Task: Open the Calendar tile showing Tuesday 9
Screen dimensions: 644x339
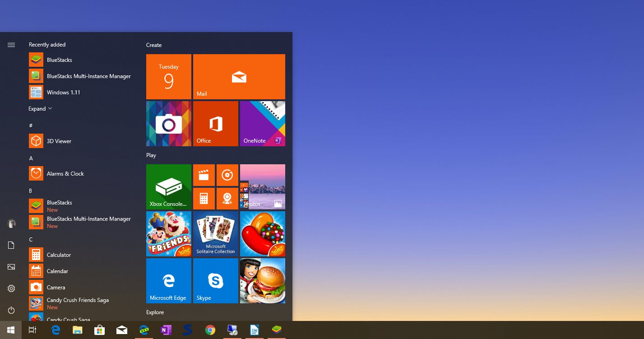Action: point(169,77)
